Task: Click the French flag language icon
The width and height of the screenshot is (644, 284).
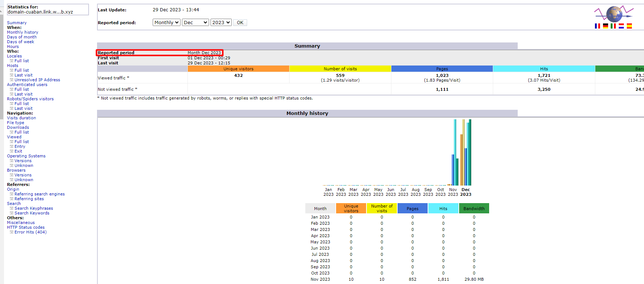Action: click(598, 26)
